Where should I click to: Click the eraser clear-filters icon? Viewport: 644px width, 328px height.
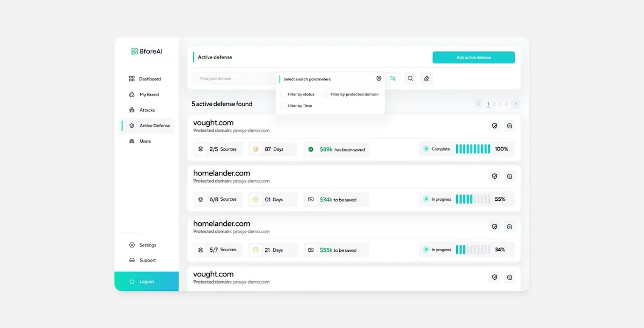tap(426, 78)
